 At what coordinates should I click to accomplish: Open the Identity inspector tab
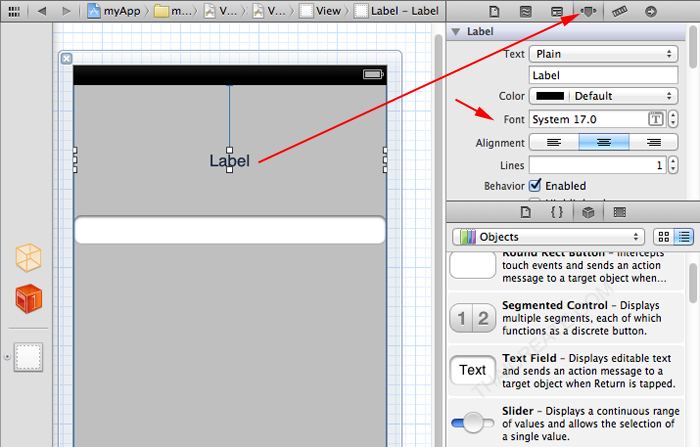pos(557,12)
